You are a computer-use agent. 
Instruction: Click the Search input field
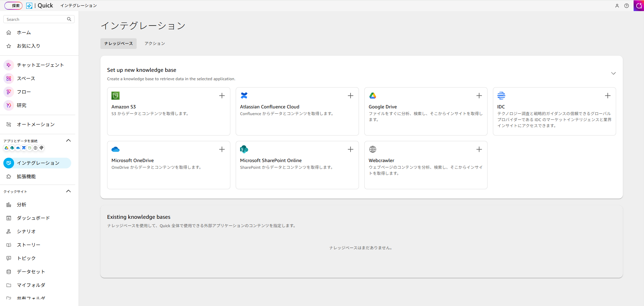[x=35, y=19]
